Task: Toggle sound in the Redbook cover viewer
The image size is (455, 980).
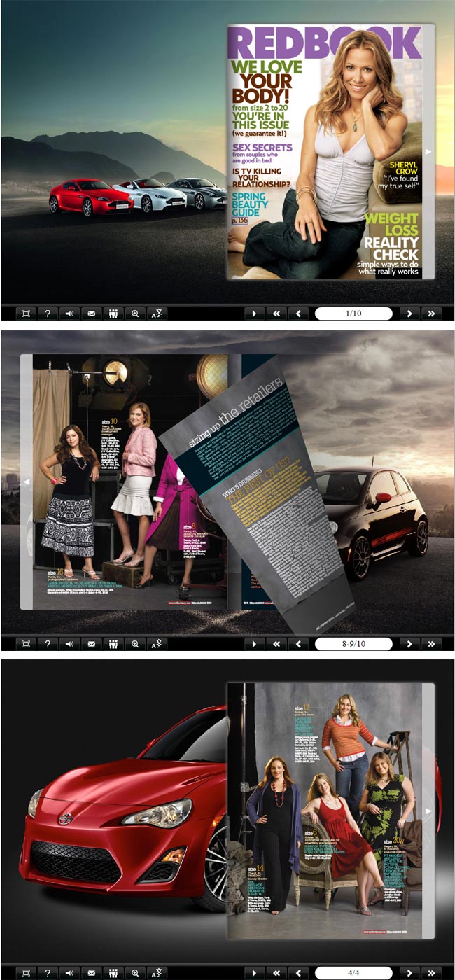Action: coord(69,314)
